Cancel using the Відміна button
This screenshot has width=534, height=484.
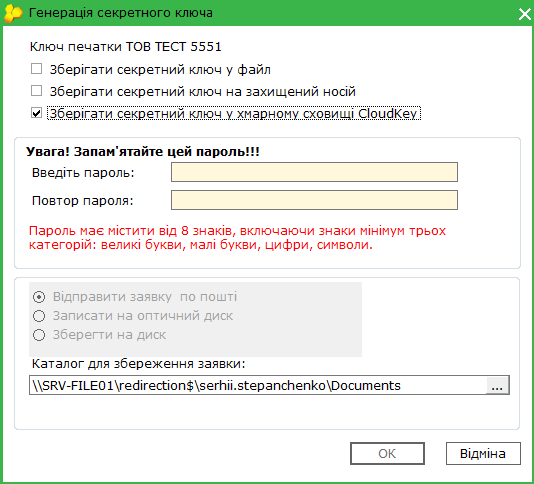tap(483, 453)
